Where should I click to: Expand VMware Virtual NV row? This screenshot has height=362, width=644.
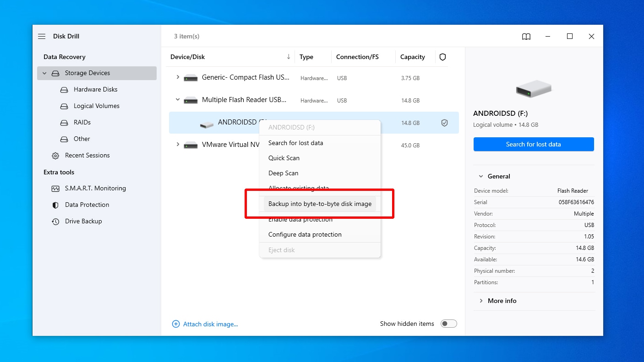[x=178, y=145]
